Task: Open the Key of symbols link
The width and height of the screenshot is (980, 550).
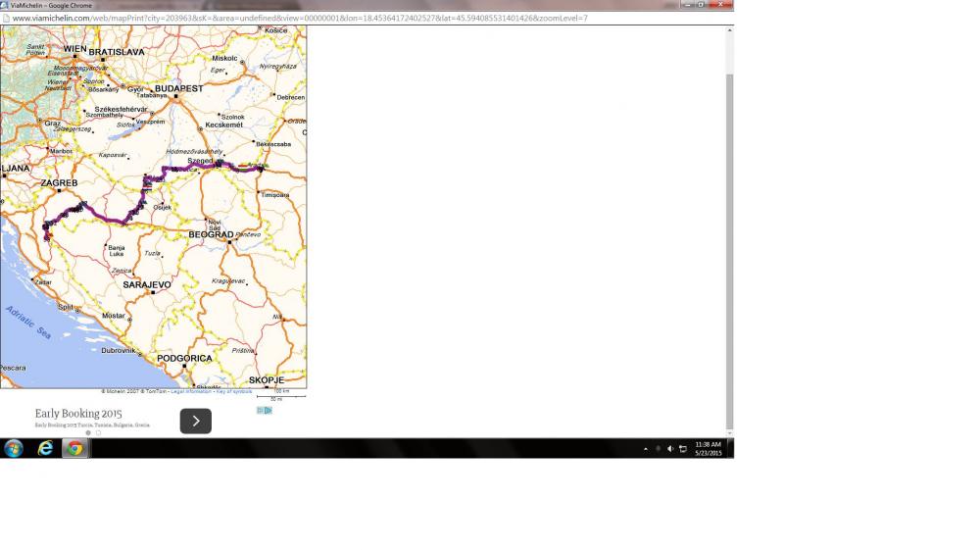Action: coord(233,391)
